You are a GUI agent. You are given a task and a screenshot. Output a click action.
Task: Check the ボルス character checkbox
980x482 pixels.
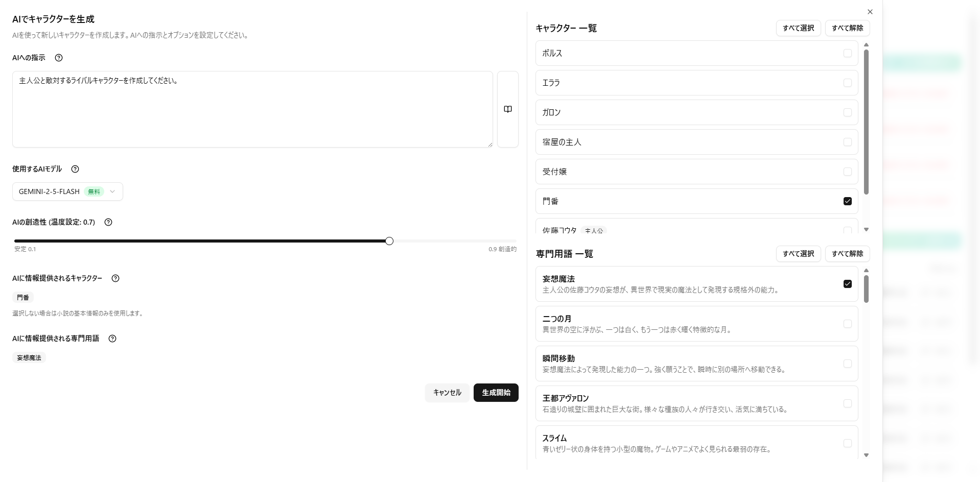(847, 53)
